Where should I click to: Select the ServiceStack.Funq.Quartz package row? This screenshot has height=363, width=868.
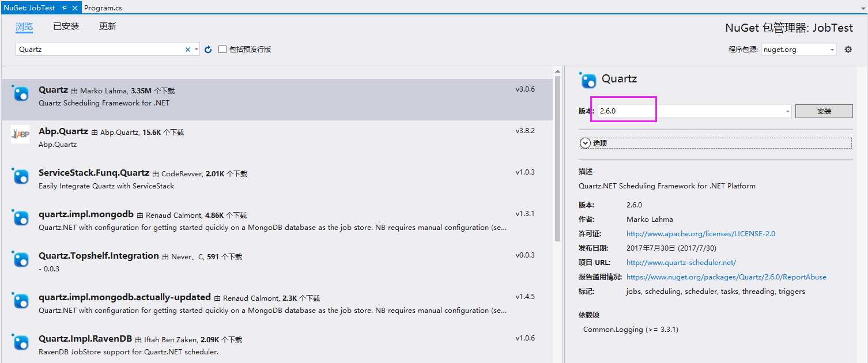click(x=277, y=183)
